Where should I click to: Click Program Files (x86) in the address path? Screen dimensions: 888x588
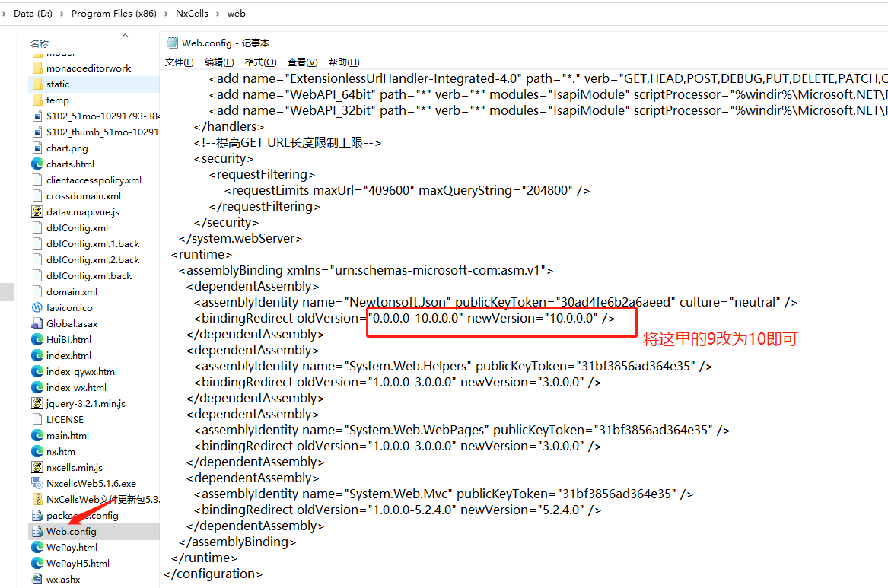click(x=114, y=13)
